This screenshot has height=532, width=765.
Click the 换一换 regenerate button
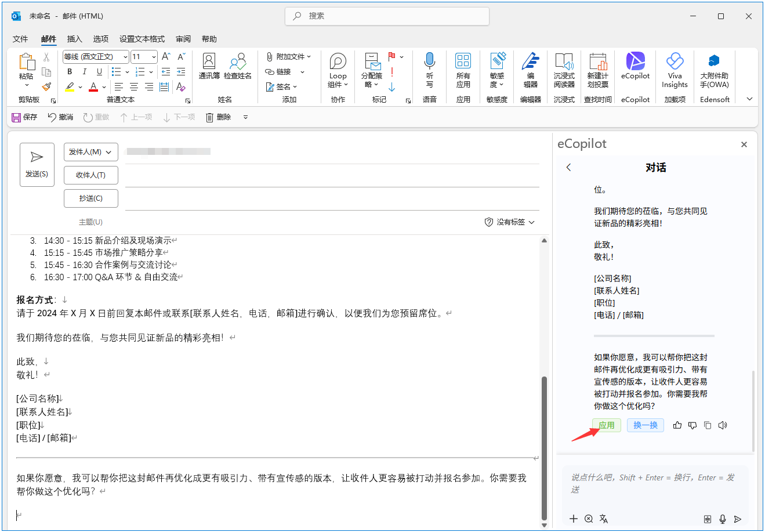[x=645, y=425]
